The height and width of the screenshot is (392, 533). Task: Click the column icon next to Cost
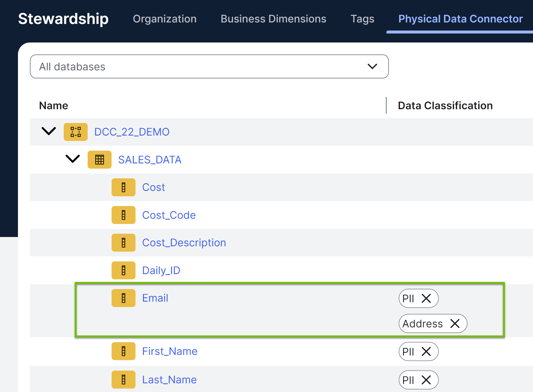(123, 187)
